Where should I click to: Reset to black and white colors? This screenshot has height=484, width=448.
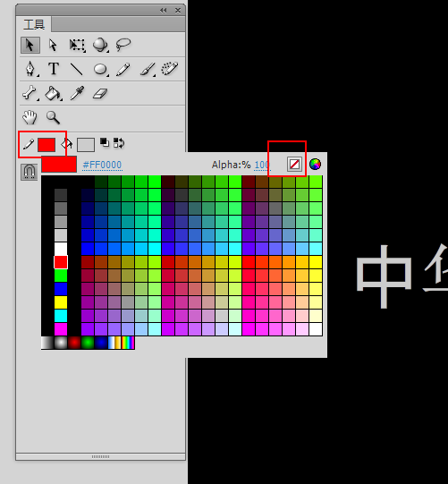[105, 142]
